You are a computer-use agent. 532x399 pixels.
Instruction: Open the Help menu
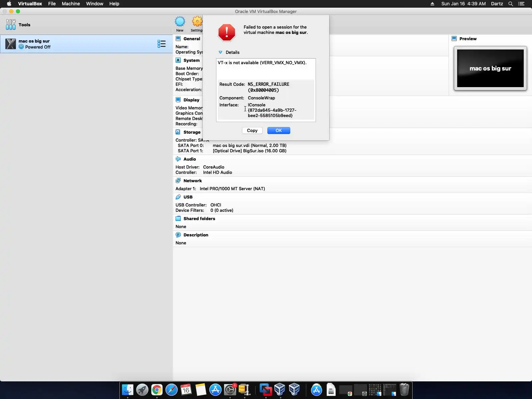point(114,4)
